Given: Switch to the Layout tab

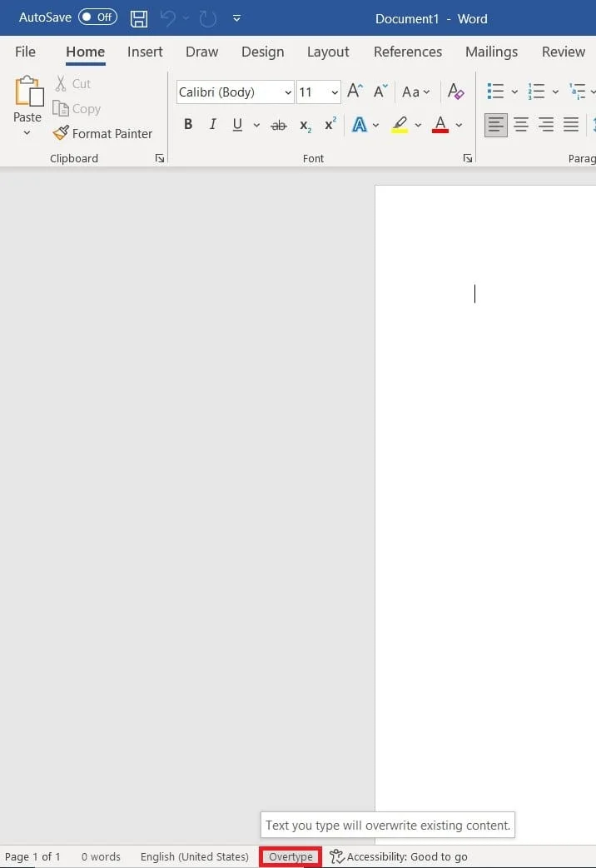Looking at the screenshot, I should point(328,52).
